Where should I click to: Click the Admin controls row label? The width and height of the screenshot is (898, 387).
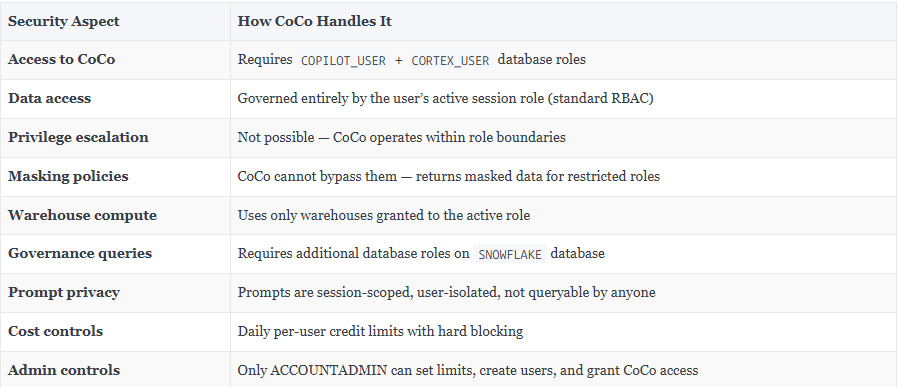pos(64,370)
